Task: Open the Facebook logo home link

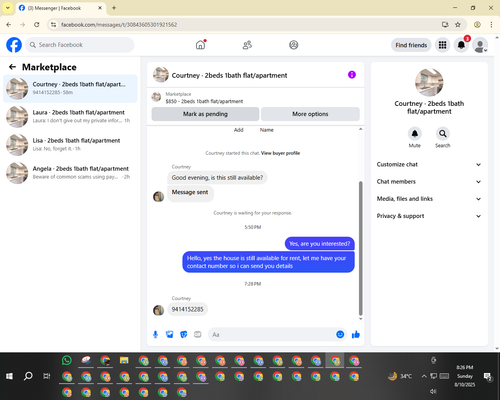Action: [14, 45]
